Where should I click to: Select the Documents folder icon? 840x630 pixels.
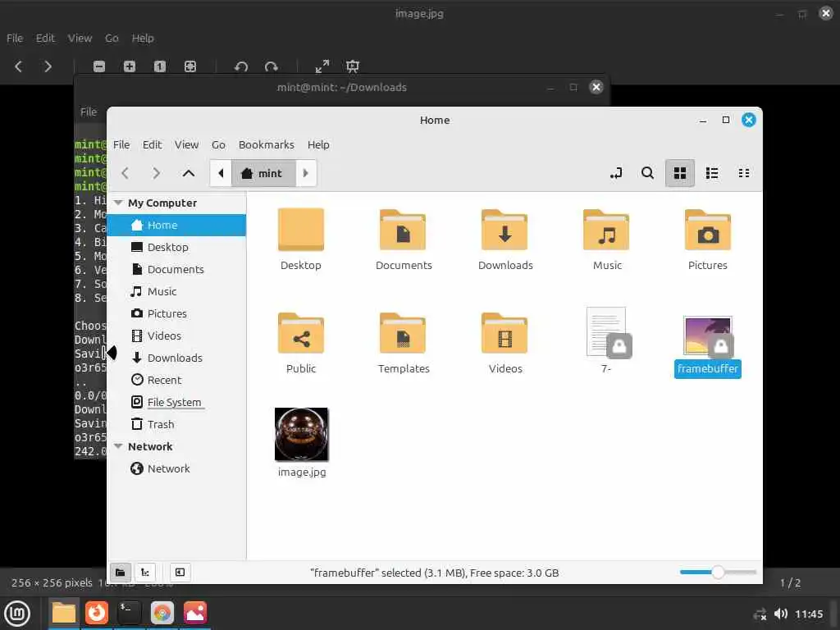[403, 230]
